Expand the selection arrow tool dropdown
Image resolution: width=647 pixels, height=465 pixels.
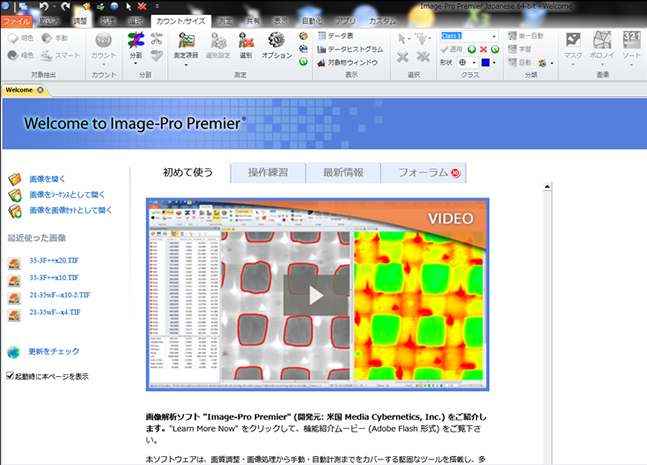coord(409,39)
